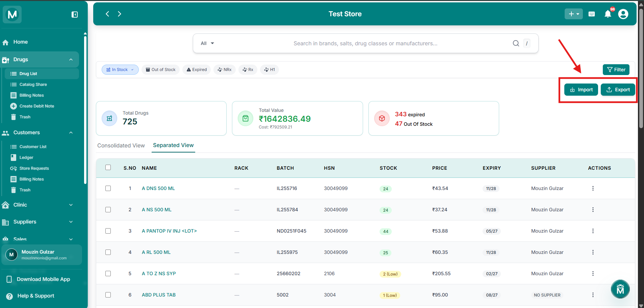Select all rows with header checkbox
644x308 pixels.
(108, 167)
